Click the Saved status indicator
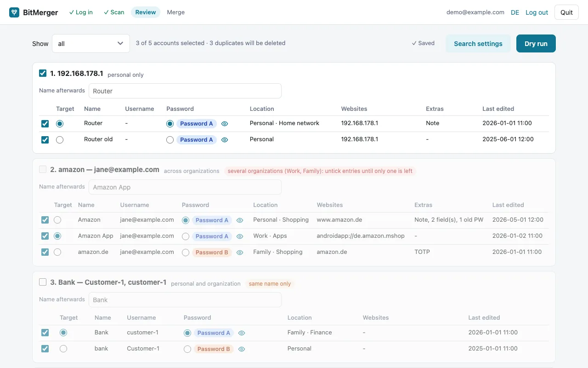 click(x=423, y=43)
